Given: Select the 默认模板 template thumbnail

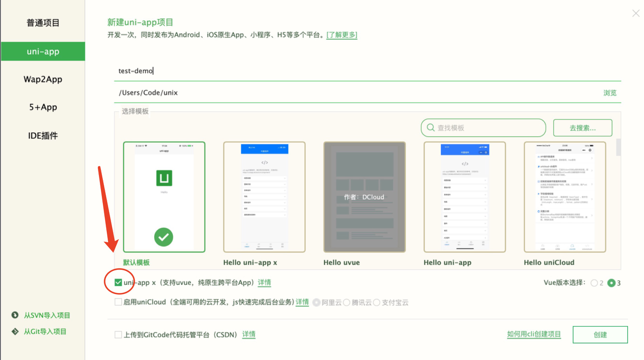Looking at the screenshot, I should pos(164,197).
